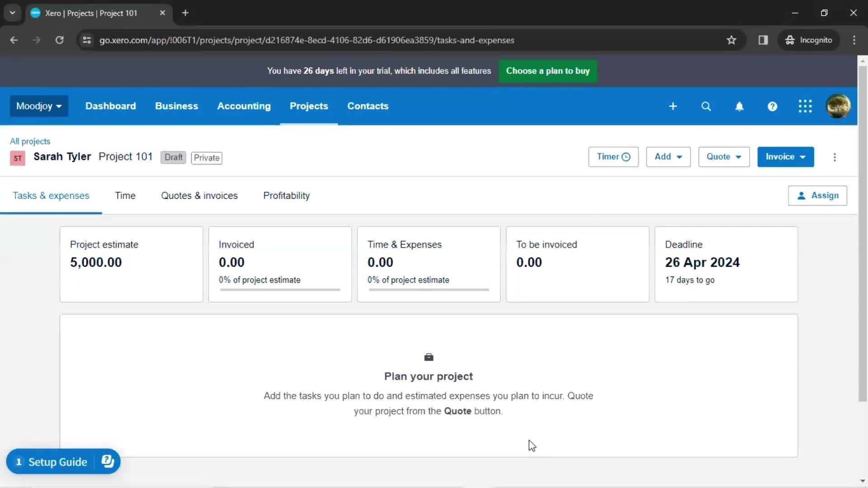Go back to the previous page
868x488 pixels.
pyautogui.click(x=14, y=40)
